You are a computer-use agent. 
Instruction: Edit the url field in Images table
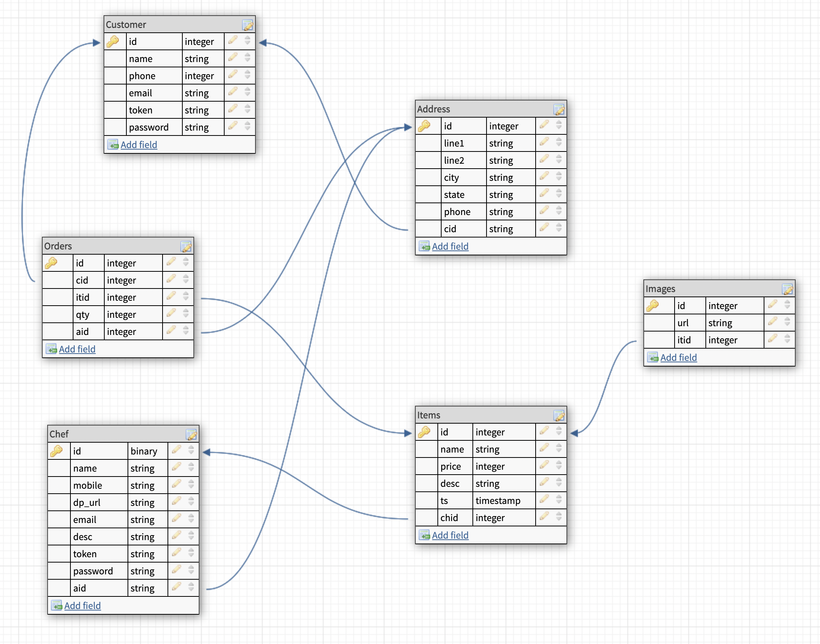[x=772, y=322]
